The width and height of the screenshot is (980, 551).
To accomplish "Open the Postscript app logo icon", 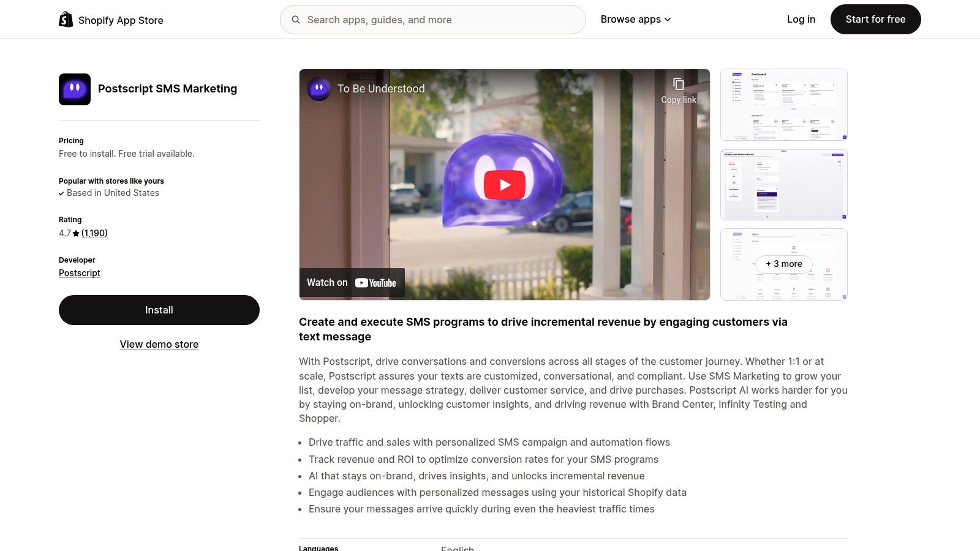I will [75, 89].
